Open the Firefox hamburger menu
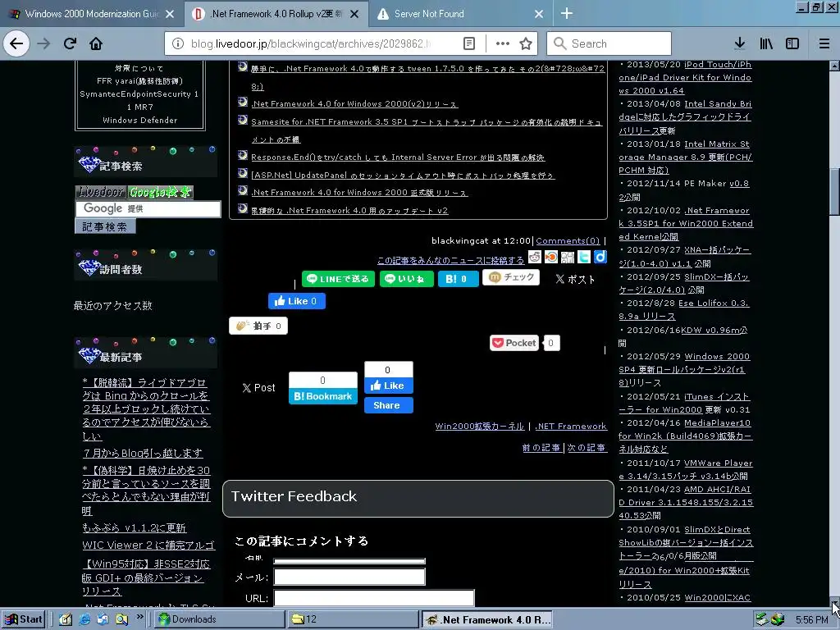 point(824,43)
